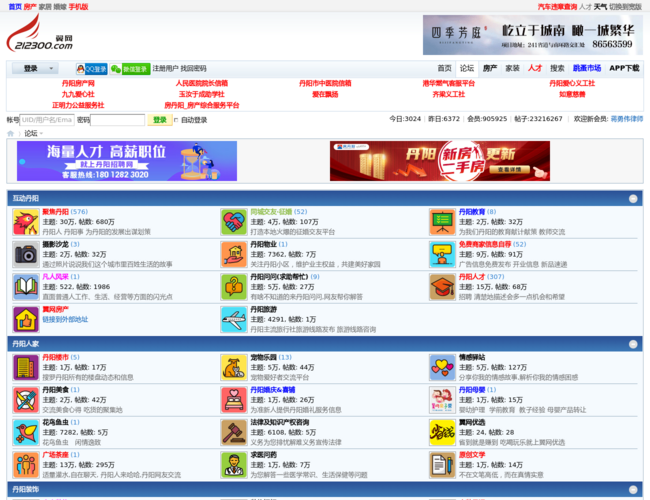Open the 丹阳教育 presentation board icon
This screenshot has height=500, width=650.
pos(442,222)
